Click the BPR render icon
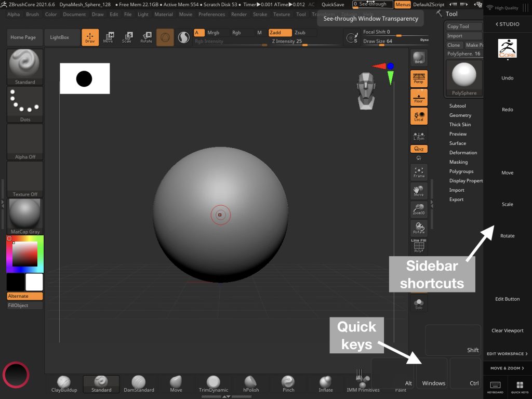Screen dimensions: 532x399 (418, 58)
